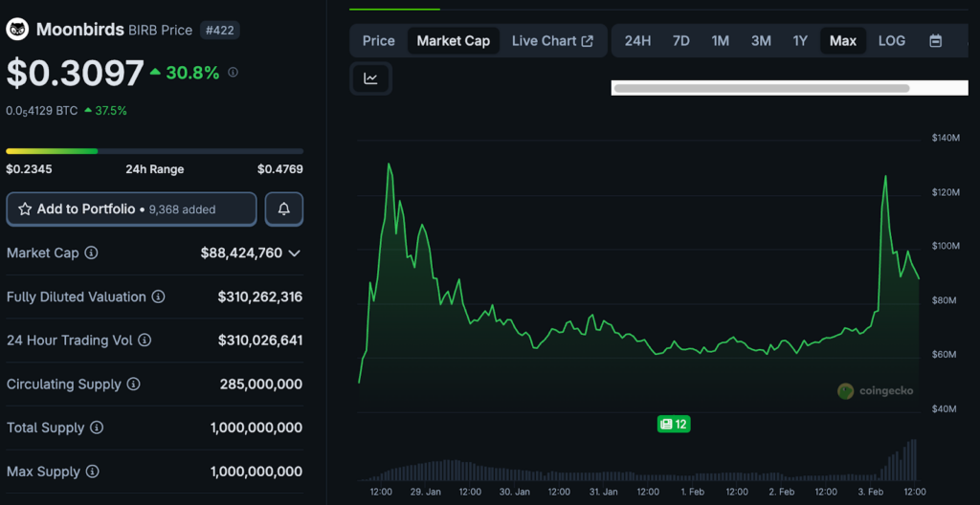Switch to the Price tab
980x505 pixels.
(x=378, y=41)
